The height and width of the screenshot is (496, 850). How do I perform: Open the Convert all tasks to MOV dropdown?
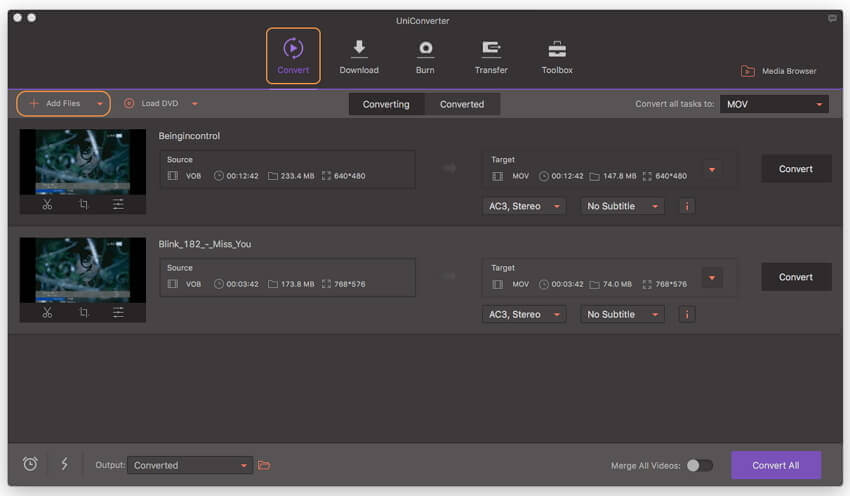tap(774, 104)
